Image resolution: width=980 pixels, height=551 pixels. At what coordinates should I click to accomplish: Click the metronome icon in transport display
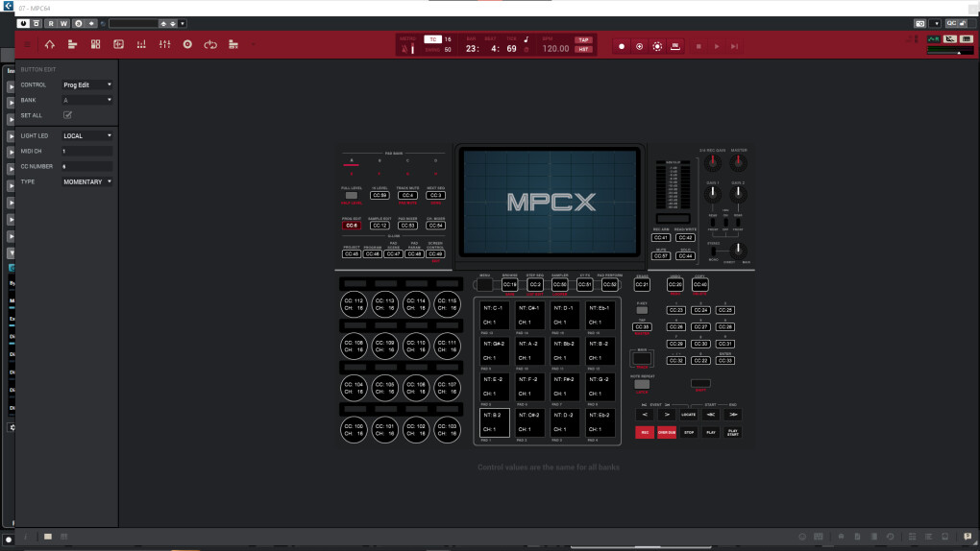405,49
